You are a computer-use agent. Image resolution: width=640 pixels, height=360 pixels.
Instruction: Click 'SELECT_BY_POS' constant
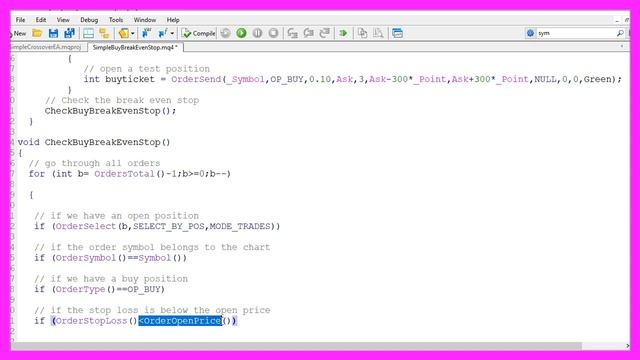(169, 226)
